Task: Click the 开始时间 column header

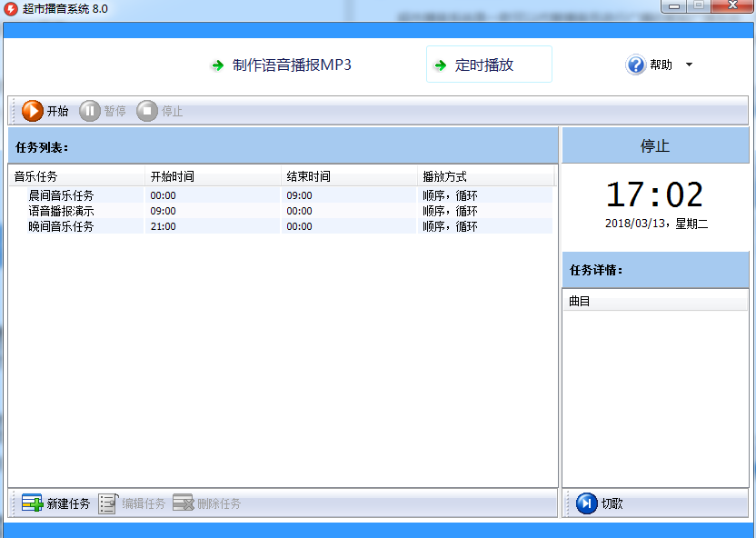Action: tap(213, 176)
